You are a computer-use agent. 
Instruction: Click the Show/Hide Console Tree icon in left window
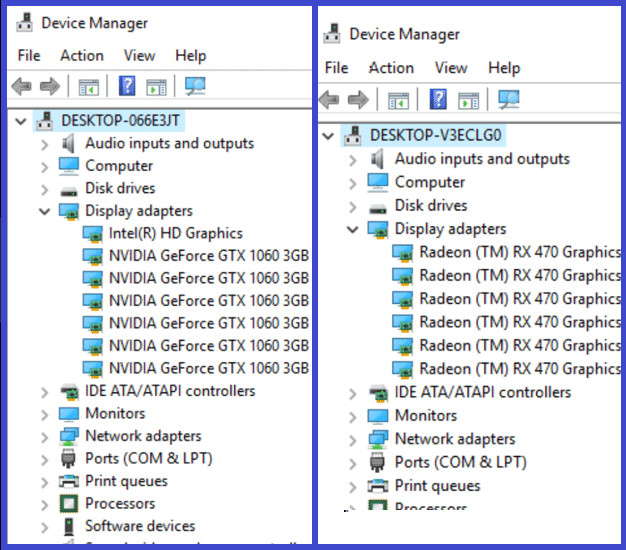[x=89, y=86]
